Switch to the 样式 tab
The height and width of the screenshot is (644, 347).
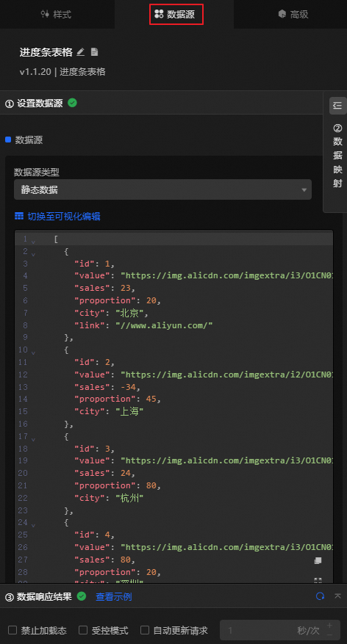click(x=57, y=15)
